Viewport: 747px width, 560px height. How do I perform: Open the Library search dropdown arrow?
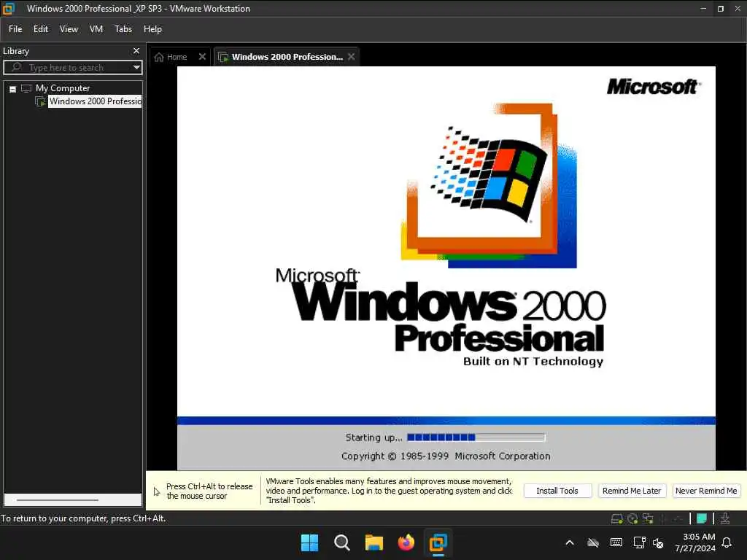[136, 67]
